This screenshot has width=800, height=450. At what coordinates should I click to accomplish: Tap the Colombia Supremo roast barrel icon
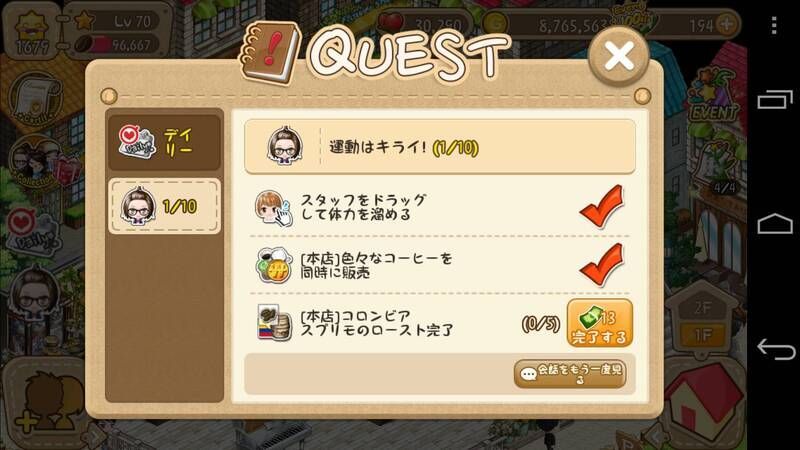tap(274, 323)
